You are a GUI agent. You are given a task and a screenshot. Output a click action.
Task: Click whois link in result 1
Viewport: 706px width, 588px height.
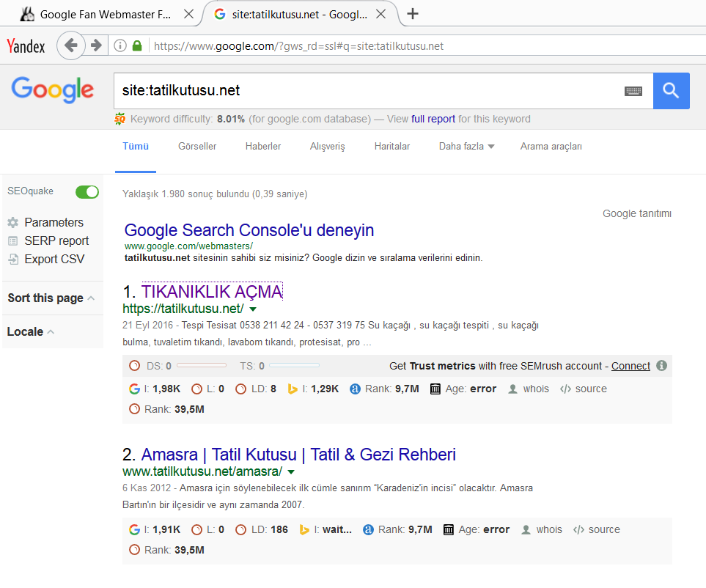(x=536, y=389)
